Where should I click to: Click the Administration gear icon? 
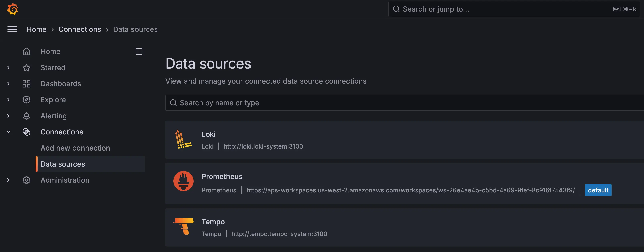pos(26,180)
